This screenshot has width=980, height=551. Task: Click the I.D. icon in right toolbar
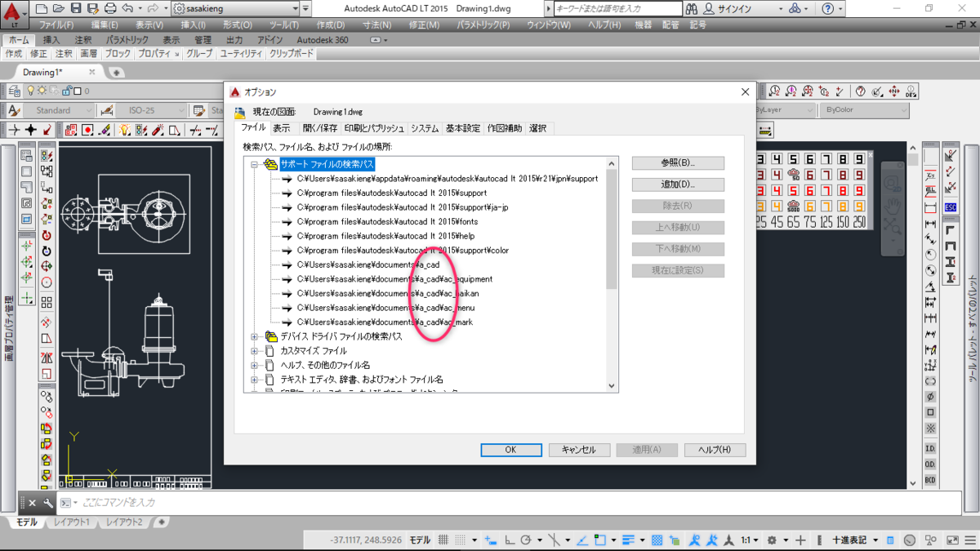pos(930,449)
